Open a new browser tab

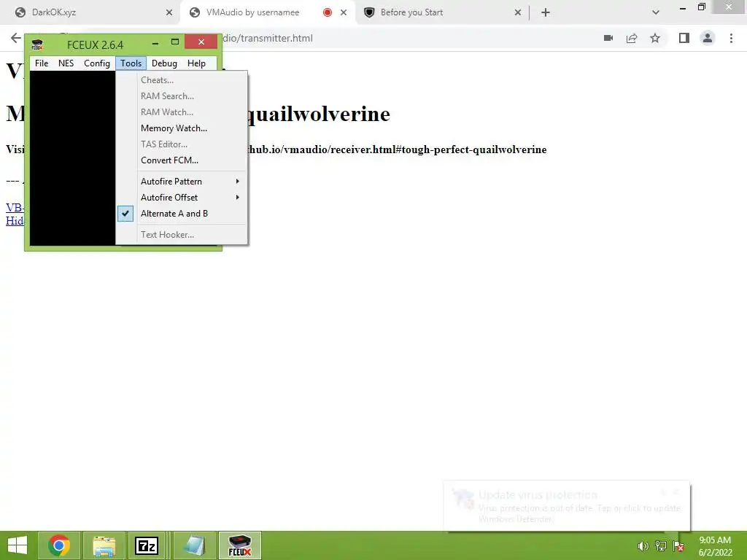click(x=546, y=13)
